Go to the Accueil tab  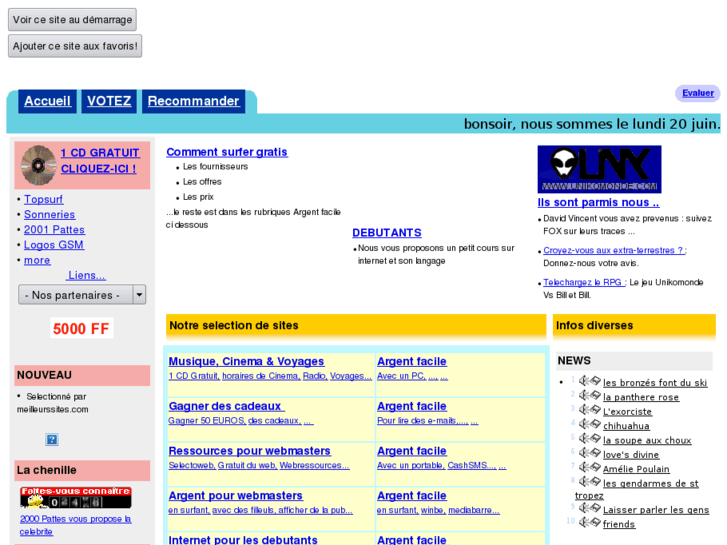47,101
